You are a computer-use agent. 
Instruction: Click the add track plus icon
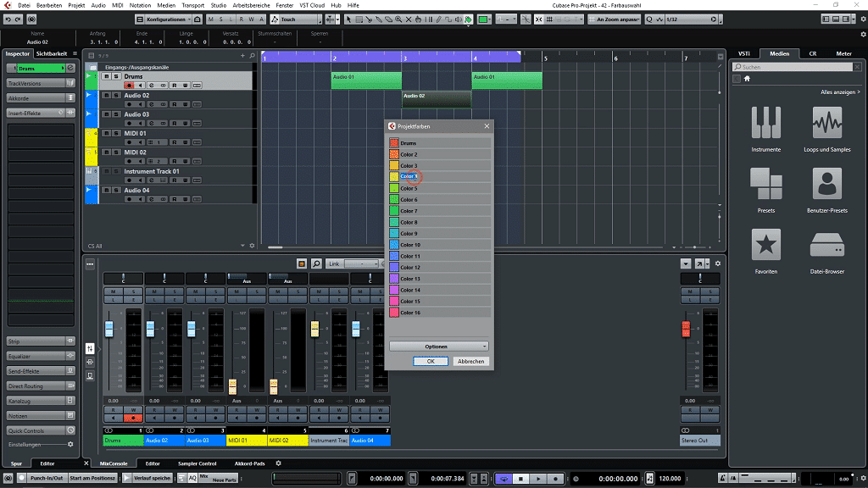[242, 55]
